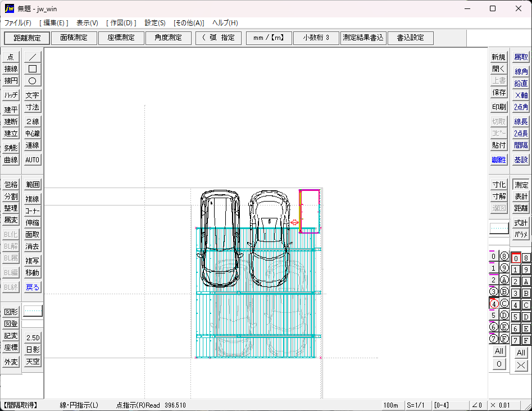Choose the 2線 double line tool
Screen dimensions: 532x411
(x=33, y=121)
